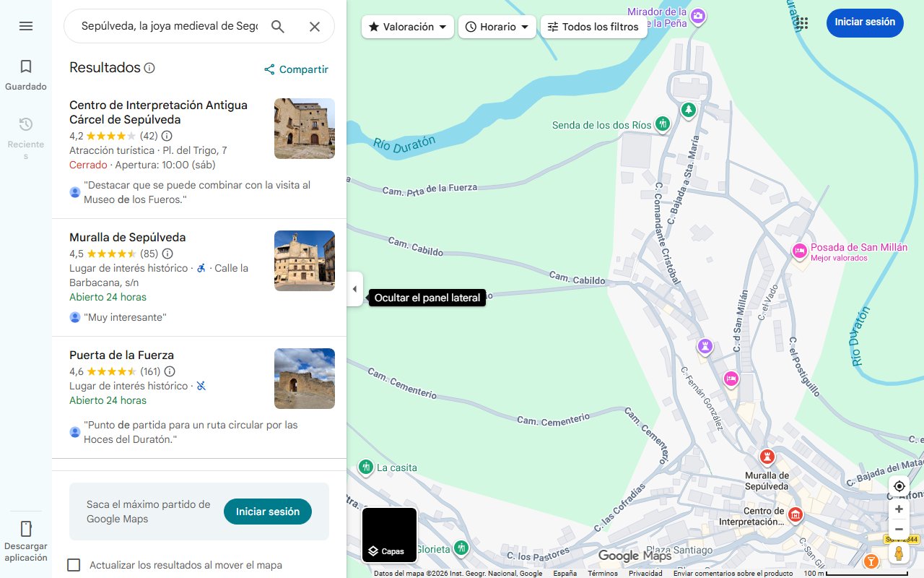Center the map with the location icon

tap(899, 486)
